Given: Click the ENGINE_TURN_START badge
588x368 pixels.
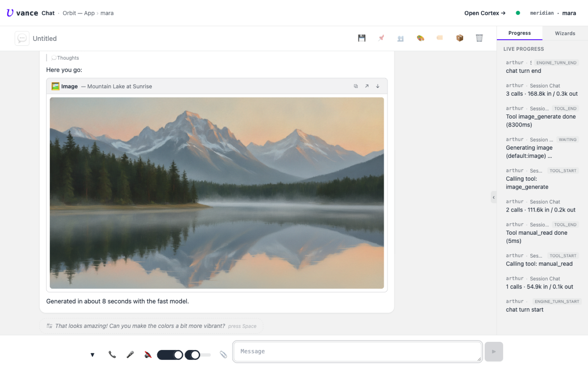Looking at the screenshot, I should [557, 301].
